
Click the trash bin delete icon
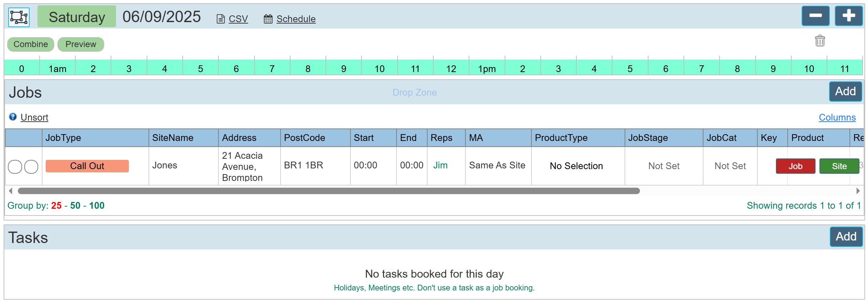coord(820,41)
